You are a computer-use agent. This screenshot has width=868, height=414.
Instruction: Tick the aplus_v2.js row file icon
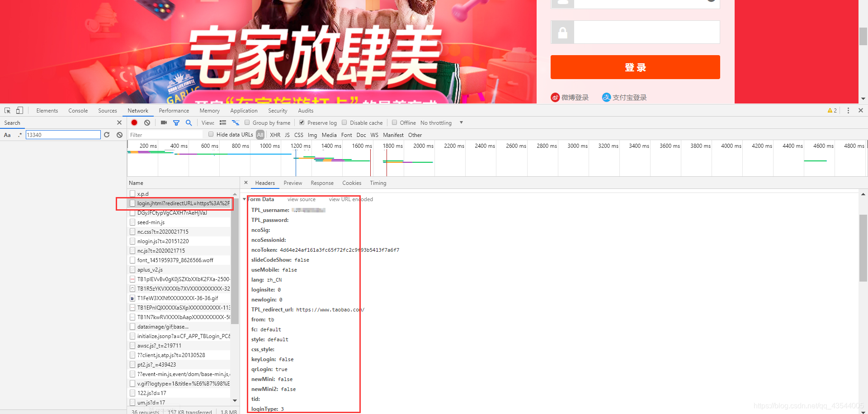132,270
